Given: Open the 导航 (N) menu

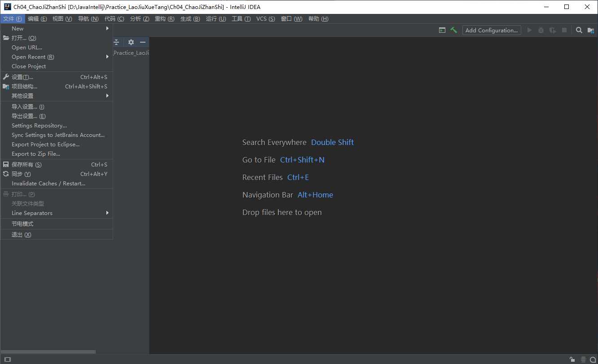Looking at the screenshot, I should [x=88, y=18].
